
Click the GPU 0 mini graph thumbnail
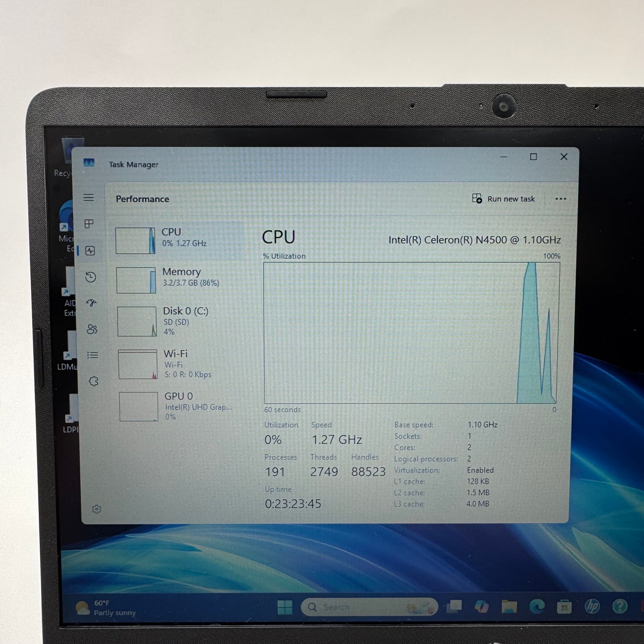pos(139,406)
